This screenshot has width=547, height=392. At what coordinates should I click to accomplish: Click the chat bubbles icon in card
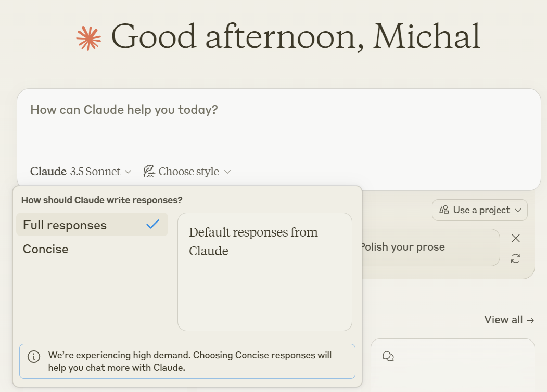[388, 356]
